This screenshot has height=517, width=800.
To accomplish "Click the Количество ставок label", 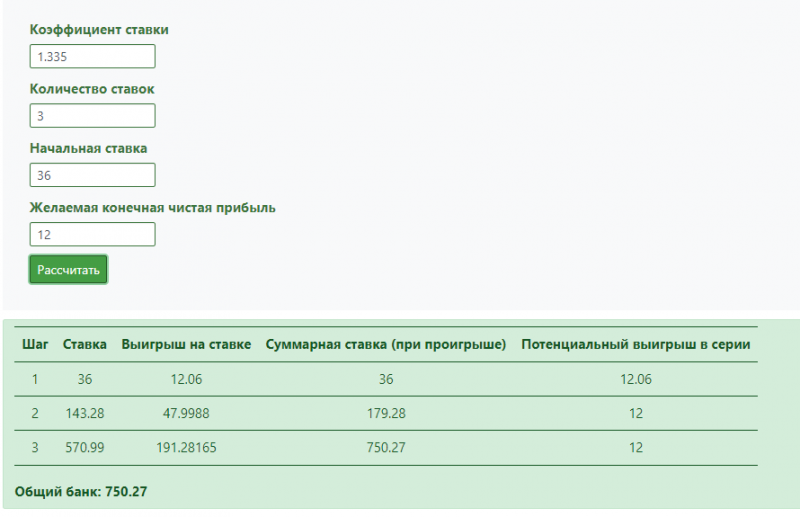I will click(x=92, y=89).
